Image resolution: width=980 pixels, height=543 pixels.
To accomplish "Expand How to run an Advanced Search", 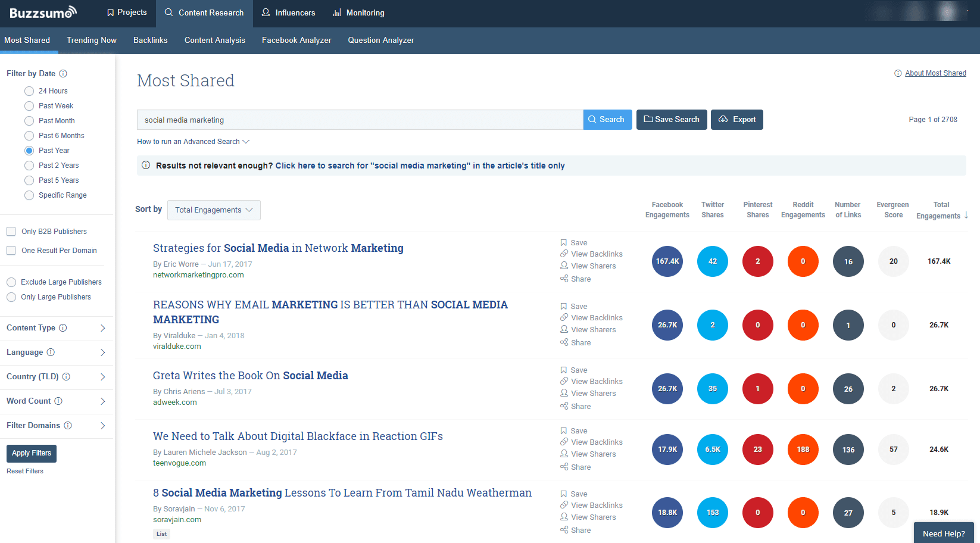I will (x=193, y=142).
